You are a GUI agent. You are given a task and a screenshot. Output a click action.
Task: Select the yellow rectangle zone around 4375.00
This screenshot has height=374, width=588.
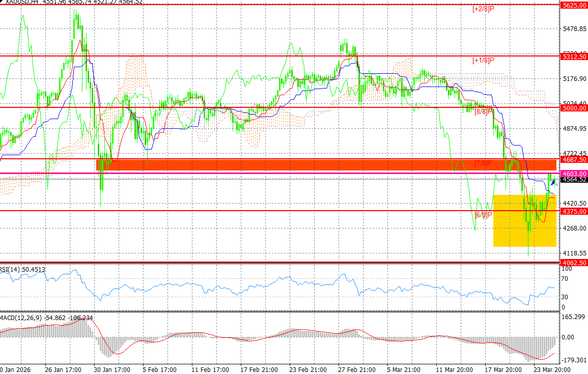click(525, 221)
